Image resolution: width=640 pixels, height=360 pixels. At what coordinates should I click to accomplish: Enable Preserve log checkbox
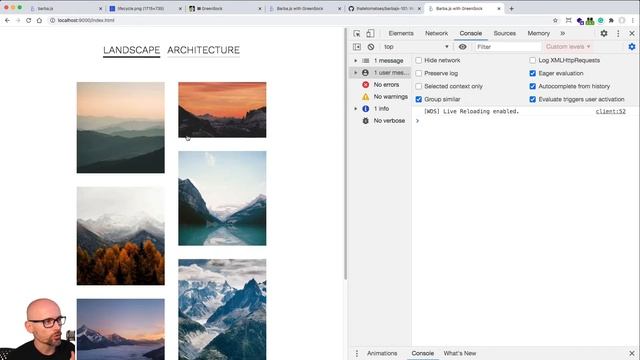coord(418,73)
